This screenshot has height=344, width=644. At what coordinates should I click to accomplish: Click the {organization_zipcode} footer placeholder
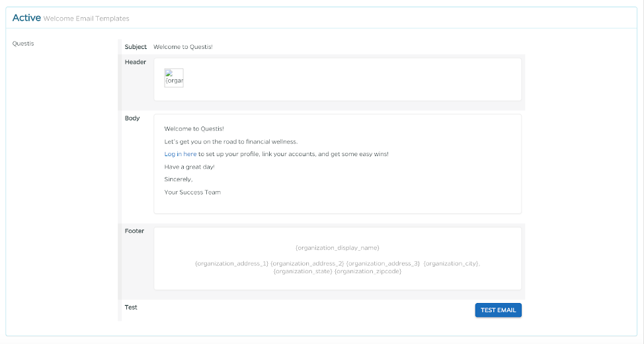368,271
